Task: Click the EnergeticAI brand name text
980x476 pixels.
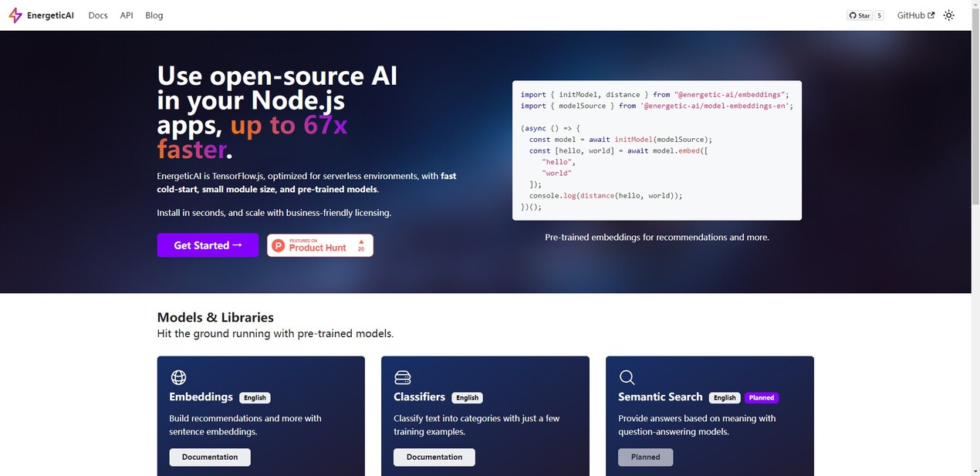Action: [50, 15]
